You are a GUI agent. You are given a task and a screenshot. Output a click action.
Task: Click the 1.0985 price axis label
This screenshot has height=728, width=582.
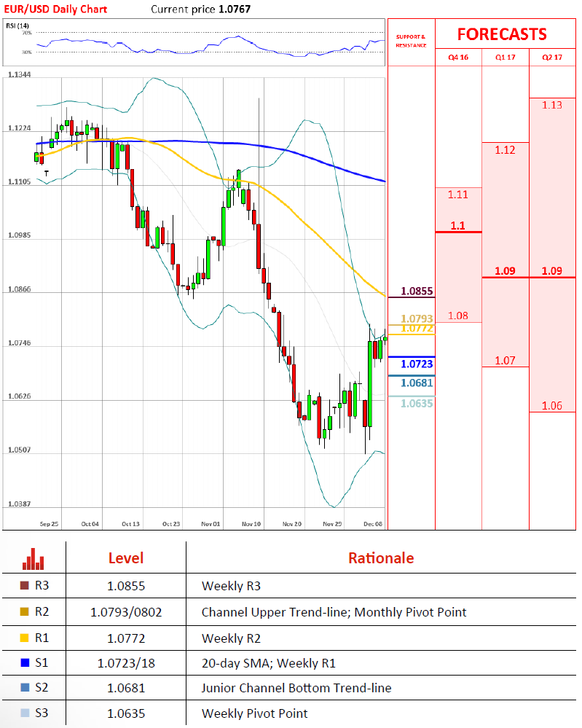pyautogui.click(x=20, y=235)
